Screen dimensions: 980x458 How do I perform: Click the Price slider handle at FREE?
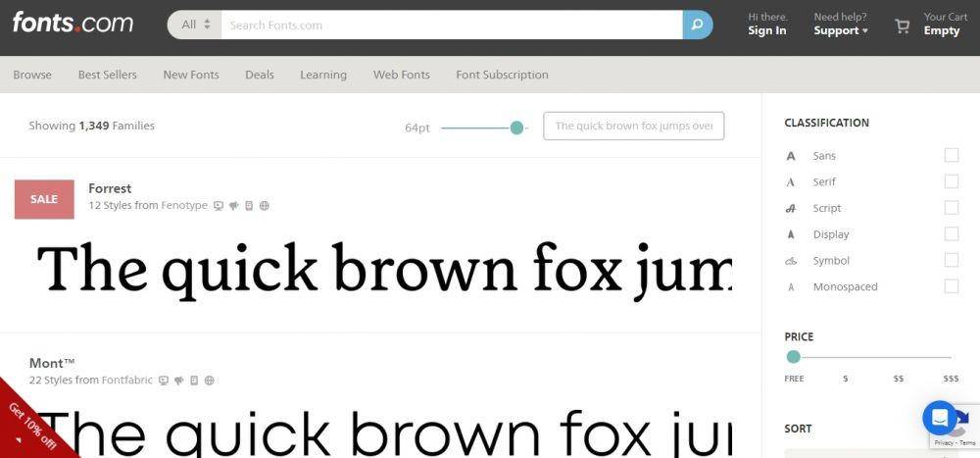793,357
